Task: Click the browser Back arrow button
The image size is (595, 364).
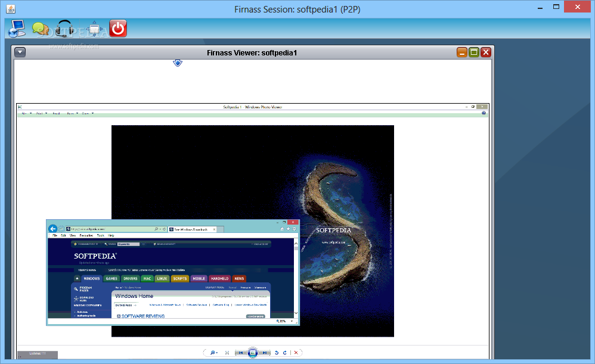Action: pos(52,229)
